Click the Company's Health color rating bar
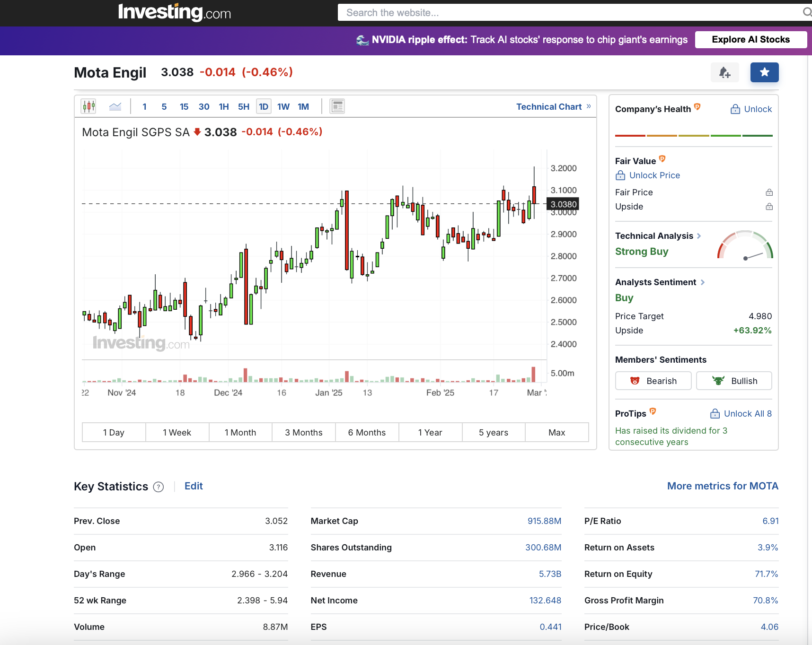 click(x=693, y=136)
